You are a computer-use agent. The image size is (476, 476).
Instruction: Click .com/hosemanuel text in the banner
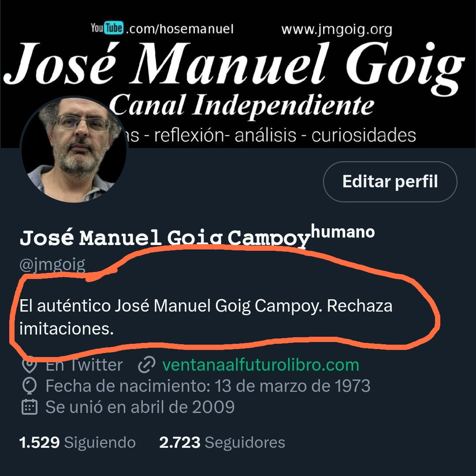pos(179,29)
